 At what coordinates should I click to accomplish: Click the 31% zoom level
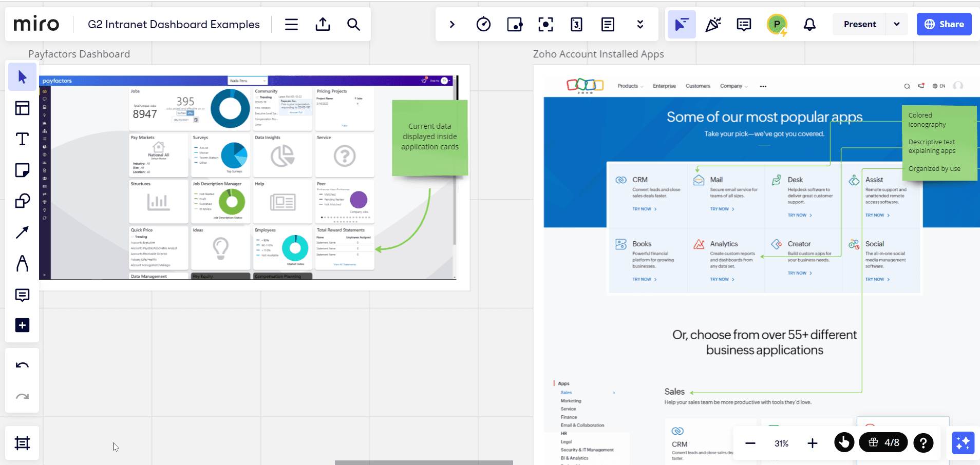[x=781, y=443]
